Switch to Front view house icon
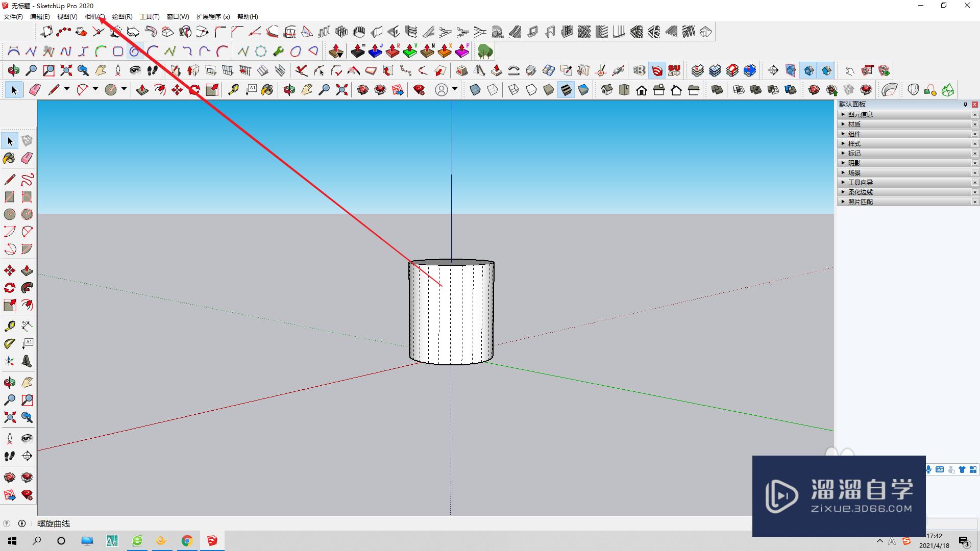Screen dimensions: 980x551 click(642, 90)
